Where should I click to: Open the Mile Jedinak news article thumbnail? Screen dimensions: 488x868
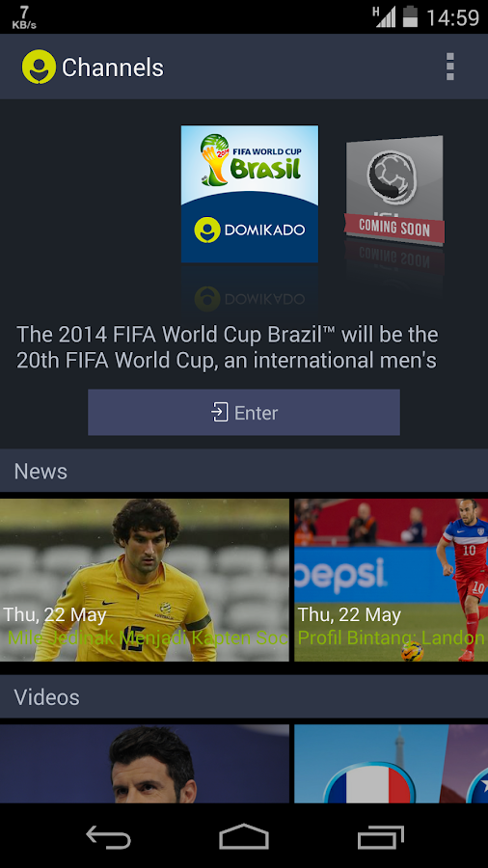tap(145, 581)
